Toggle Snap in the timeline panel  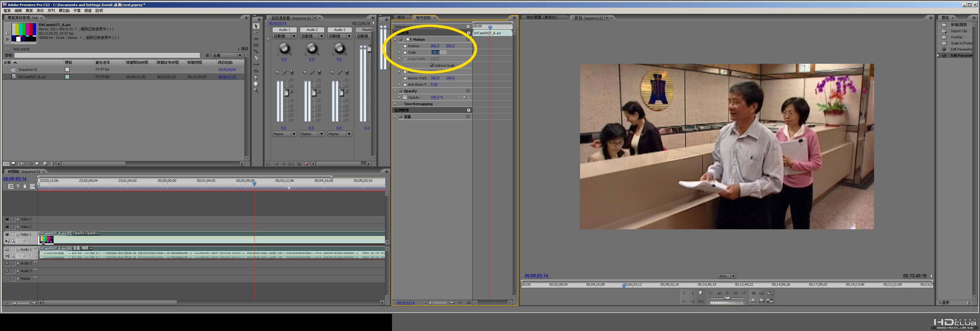pos(11,186)
